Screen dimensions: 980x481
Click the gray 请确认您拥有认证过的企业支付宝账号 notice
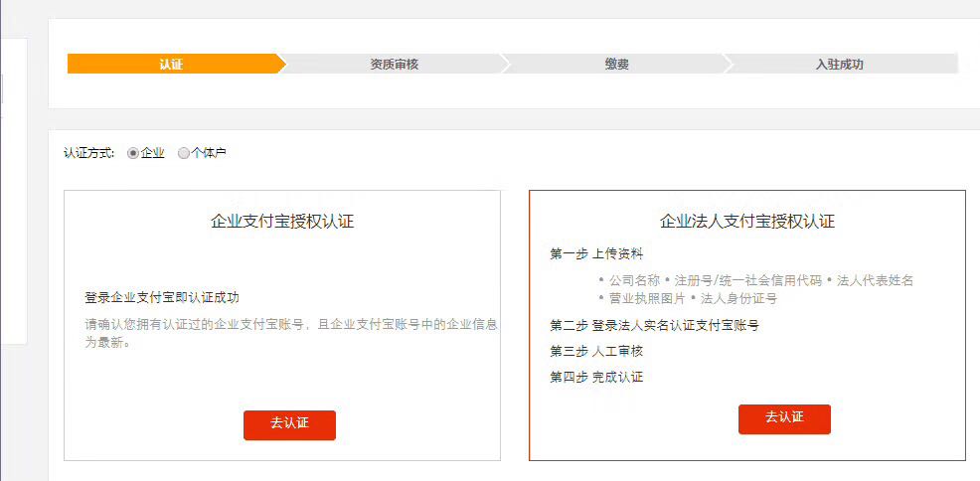(x=291, y=334)
